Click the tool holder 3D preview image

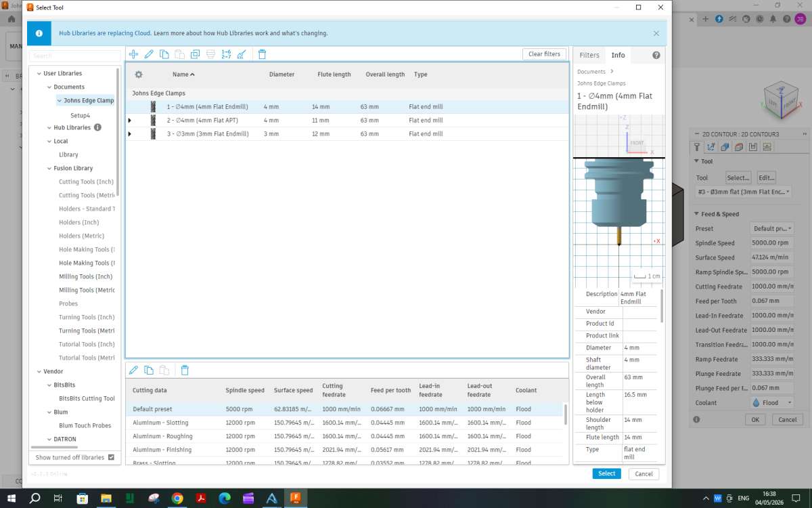[619, 200]
